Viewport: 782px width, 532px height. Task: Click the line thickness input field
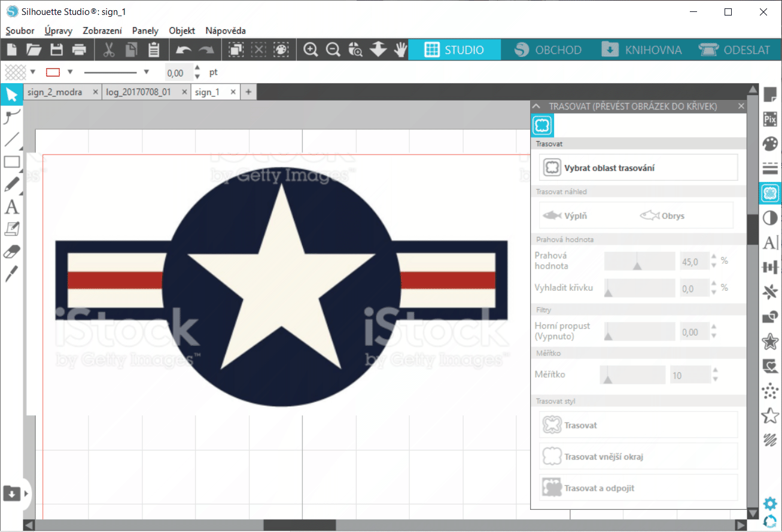(177, 73)
